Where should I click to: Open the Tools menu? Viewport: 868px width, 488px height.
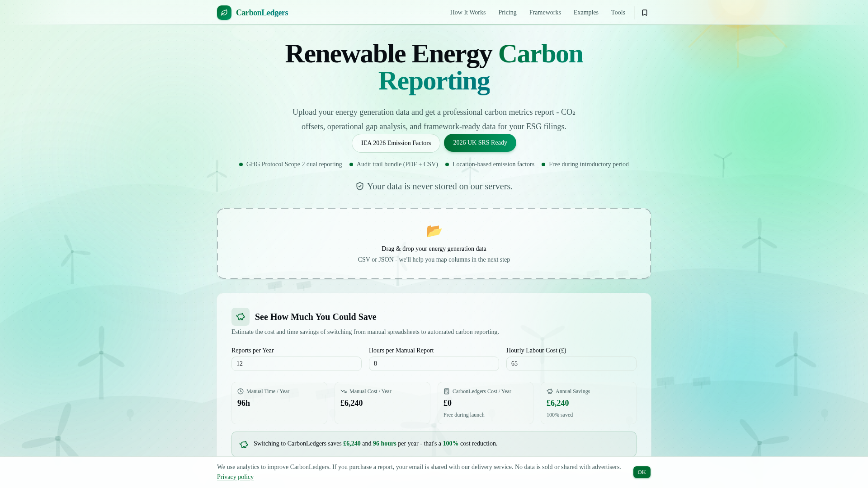coord(618,12)
